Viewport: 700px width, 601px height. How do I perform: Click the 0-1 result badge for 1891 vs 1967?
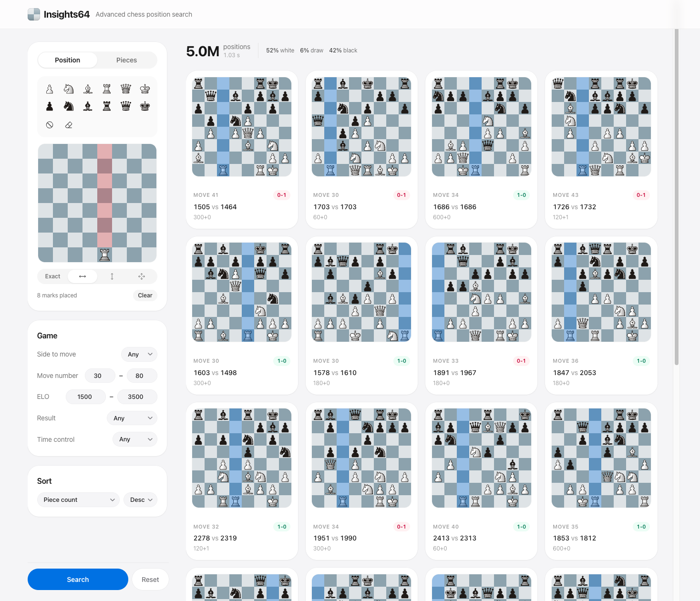521,361
